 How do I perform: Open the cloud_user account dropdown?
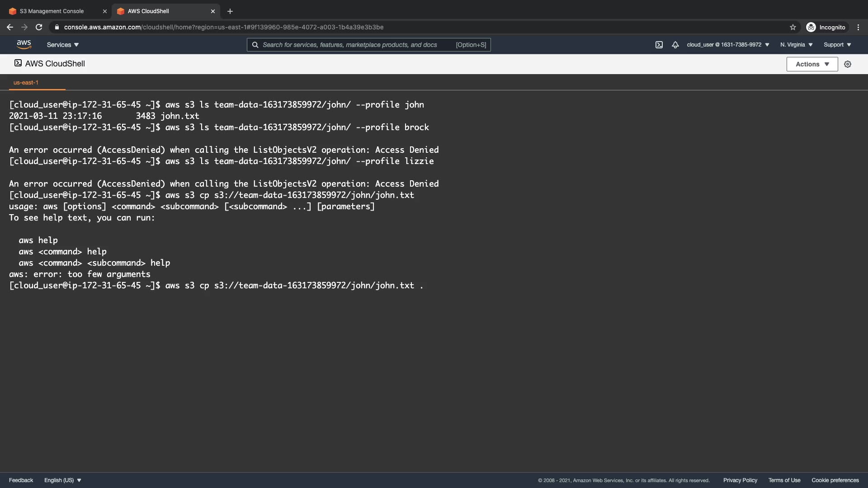point(728,45)
